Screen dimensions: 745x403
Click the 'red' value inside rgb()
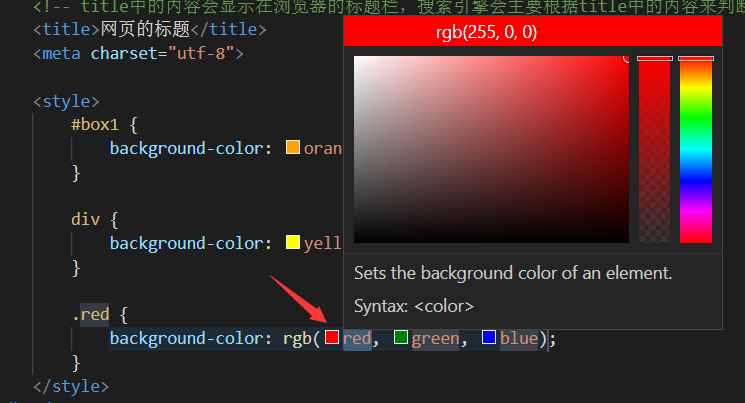pyautogui.click(x=357, y=338)
